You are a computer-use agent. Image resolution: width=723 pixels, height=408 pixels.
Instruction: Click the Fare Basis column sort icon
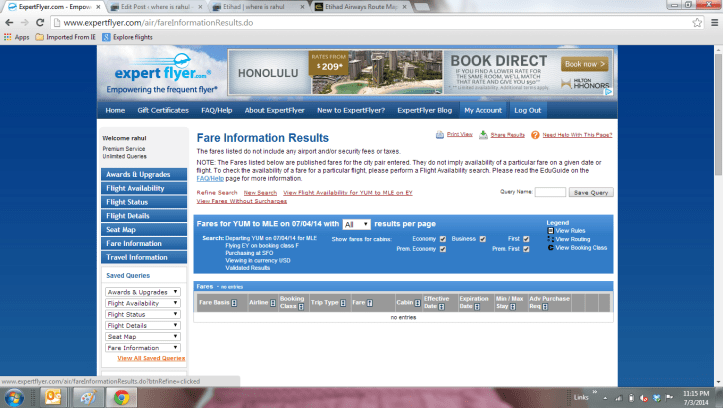point(233,303)
